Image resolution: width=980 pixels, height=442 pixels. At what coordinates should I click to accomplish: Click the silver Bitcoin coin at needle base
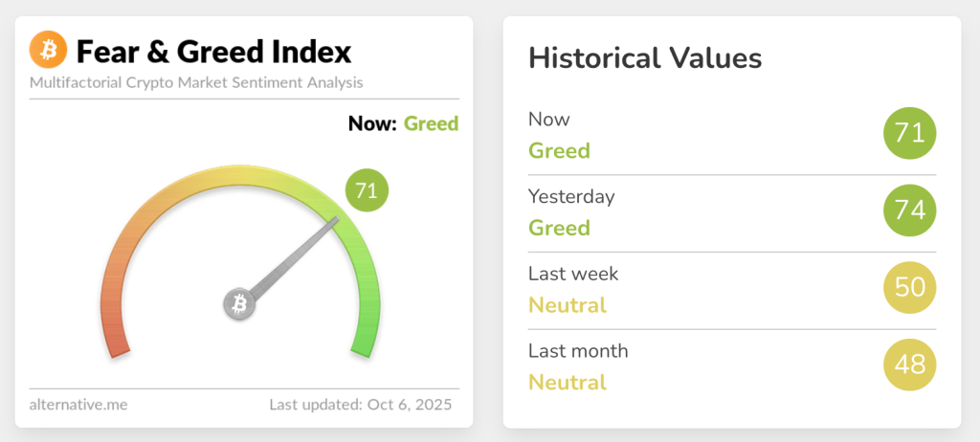tap(239, 305)
